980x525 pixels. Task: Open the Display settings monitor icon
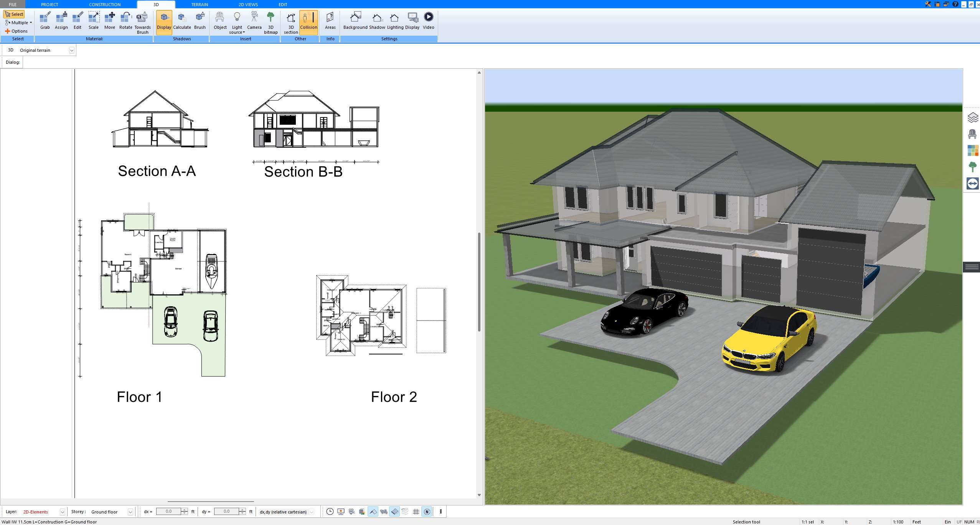click(x=412, y=21)
